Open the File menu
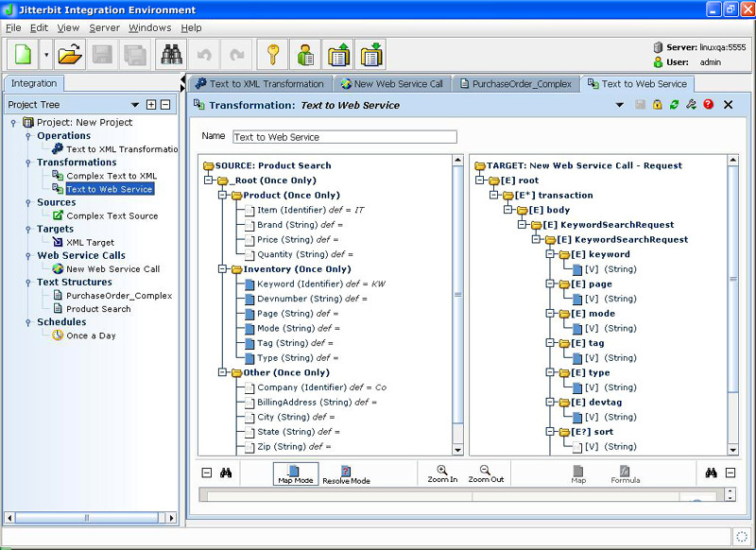 pos(13,28)
